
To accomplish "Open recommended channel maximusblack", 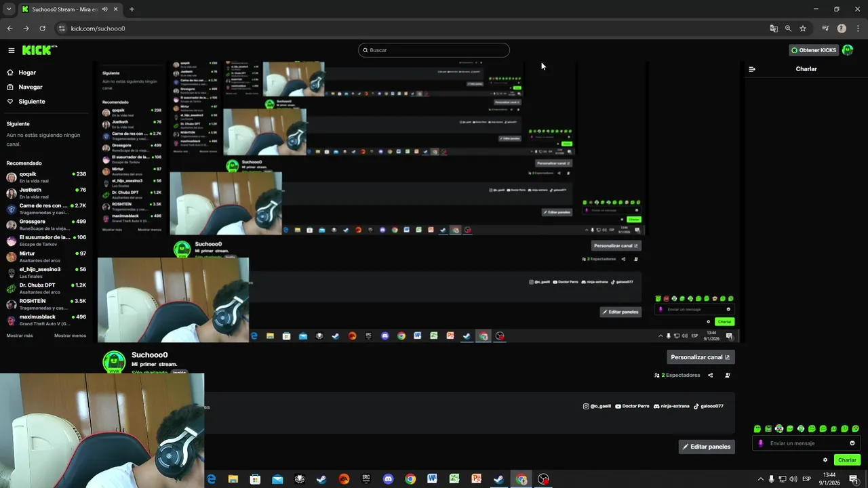I will [46, 320].
